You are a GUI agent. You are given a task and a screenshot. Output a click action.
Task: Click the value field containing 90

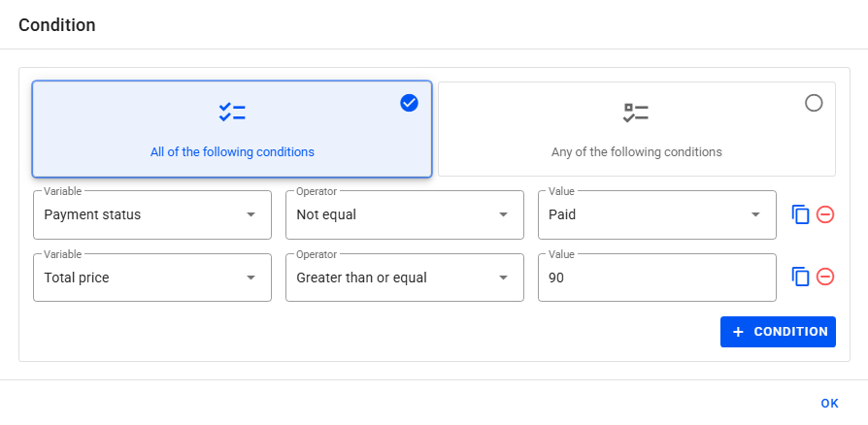(x=656, y=278)
